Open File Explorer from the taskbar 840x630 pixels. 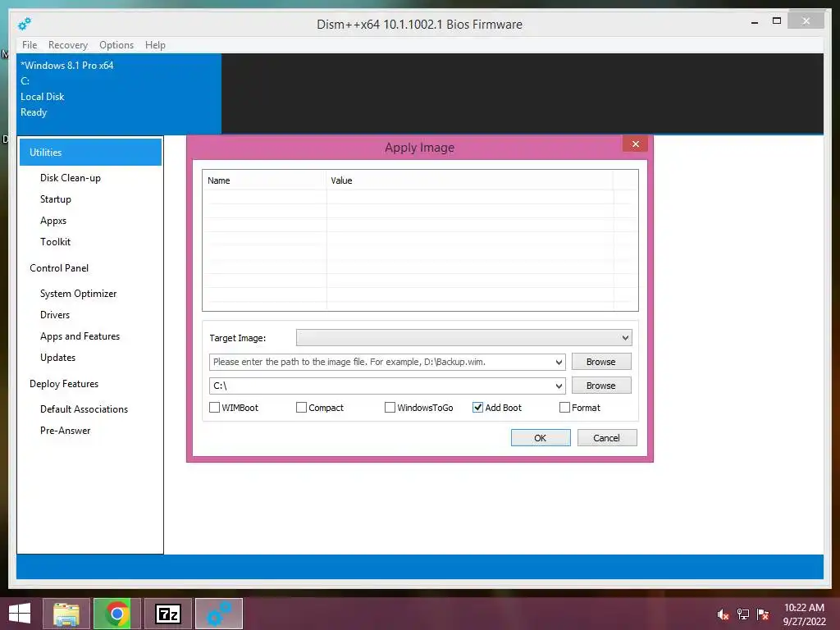(66, 614)
